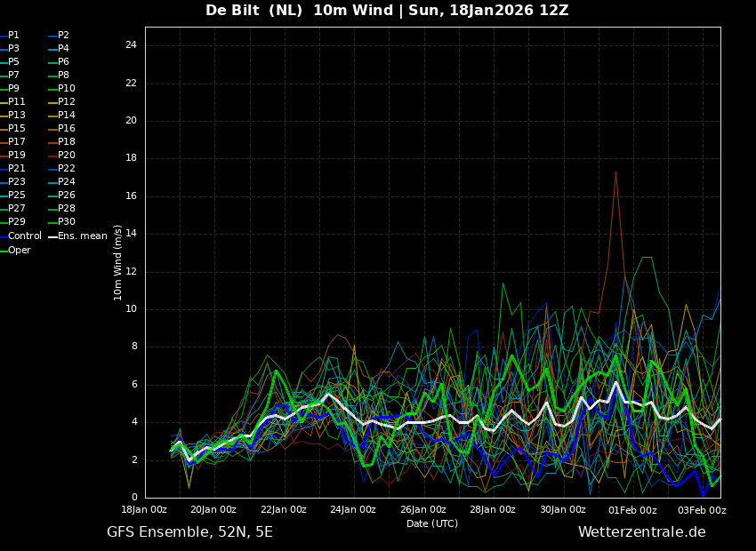Click the Date (UTC) axis title
The image size is (756, 551).
pyautogui.click(x=432, y=523)
